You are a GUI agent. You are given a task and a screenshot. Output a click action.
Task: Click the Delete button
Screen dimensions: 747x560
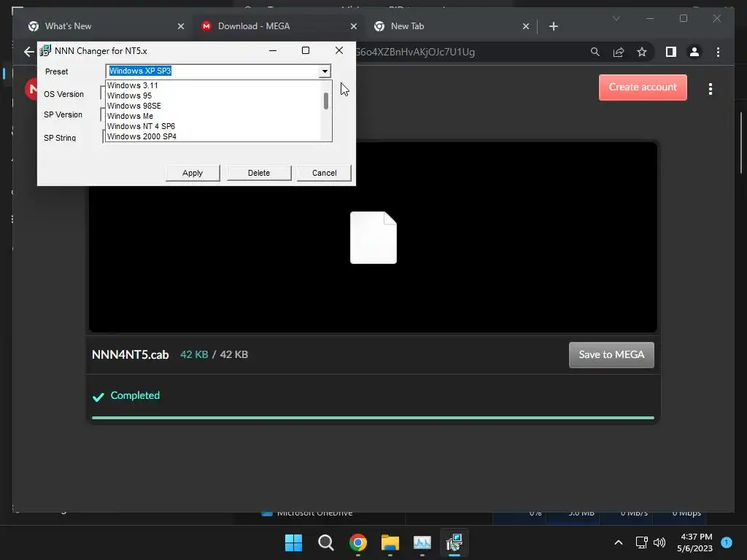[259, 173]
